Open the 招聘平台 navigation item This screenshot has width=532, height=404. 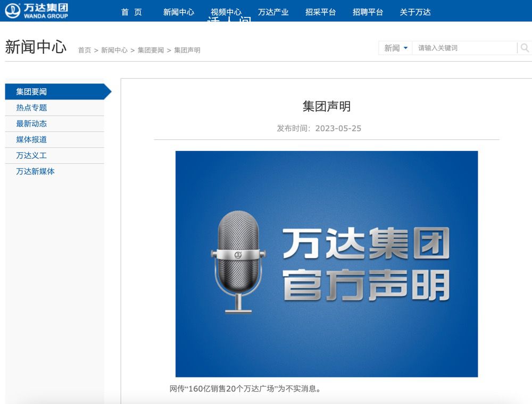pyautogui.click(x=367, y=12)
